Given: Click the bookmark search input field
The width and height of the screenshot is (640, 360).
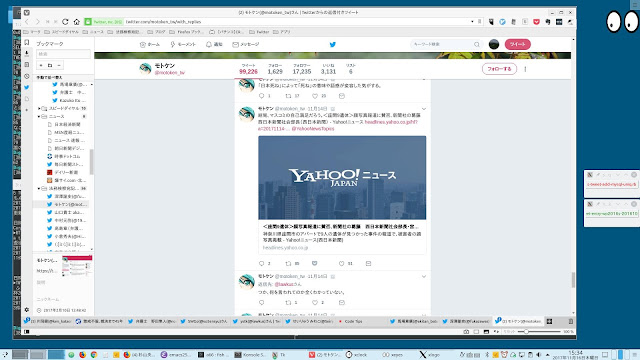Looking at the screenshot, I should pyautogui.click(x=63, y=54).
